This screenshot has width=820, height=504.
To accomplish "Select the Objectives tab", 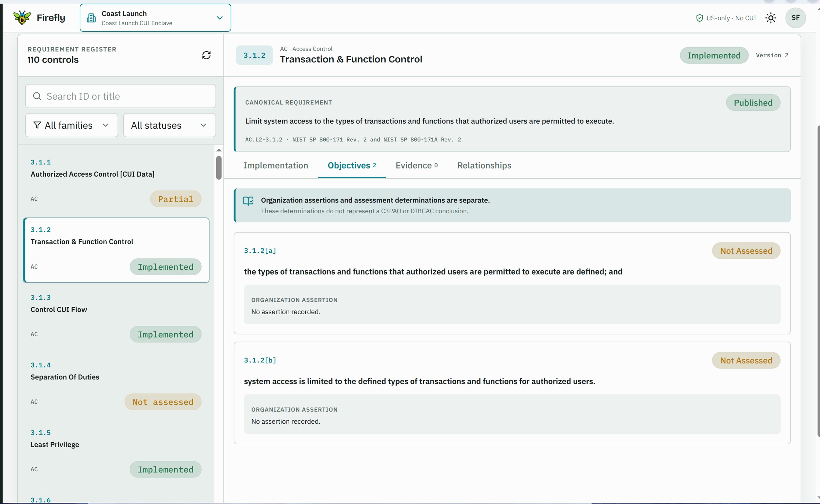I will pos(352,166).
